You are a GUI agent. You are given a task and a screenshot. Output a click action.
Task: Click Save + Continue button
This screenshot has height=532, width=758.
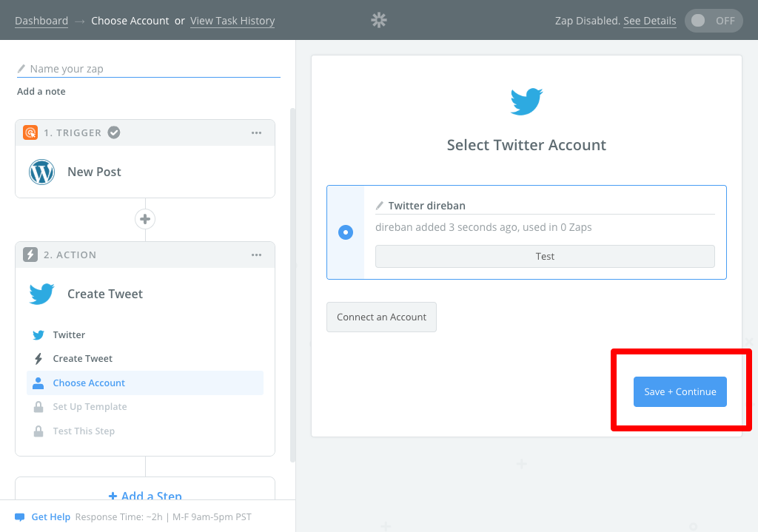pyautogui.click(x=680, y=392)
